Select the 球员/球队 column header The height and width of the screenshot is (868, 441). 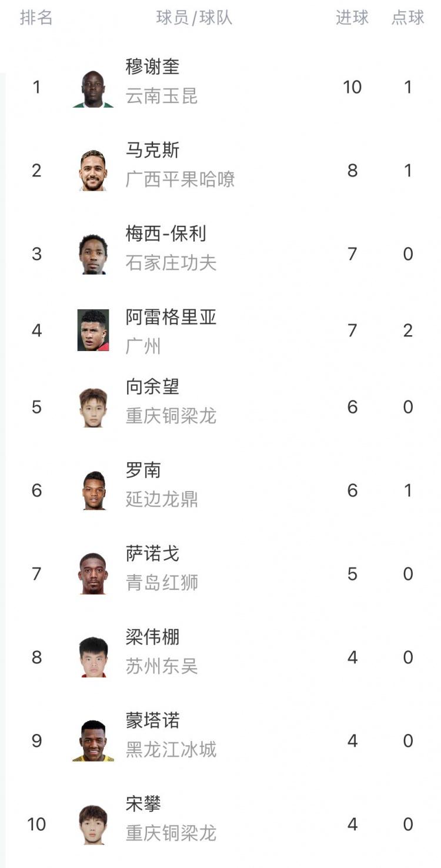(x=194, y=18)
